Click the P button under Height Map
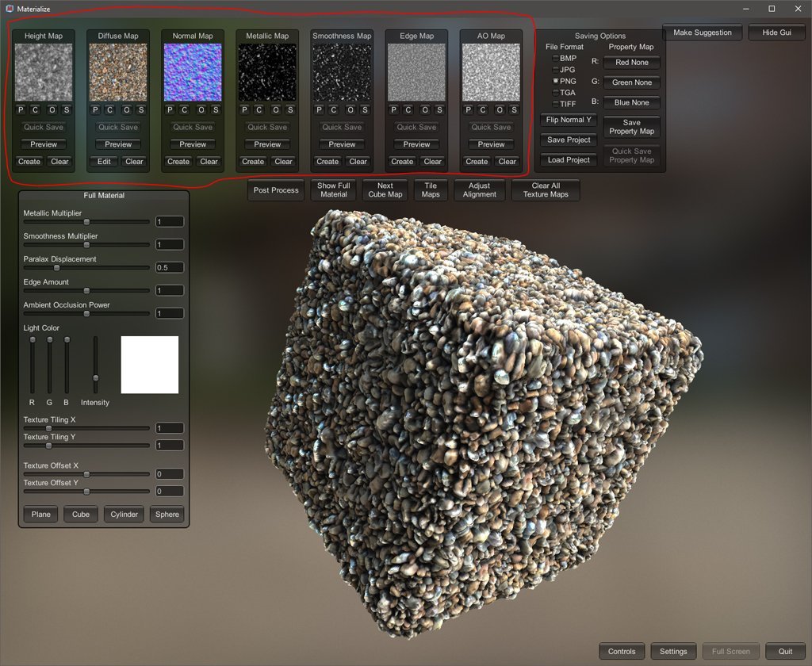 (20, 110)
